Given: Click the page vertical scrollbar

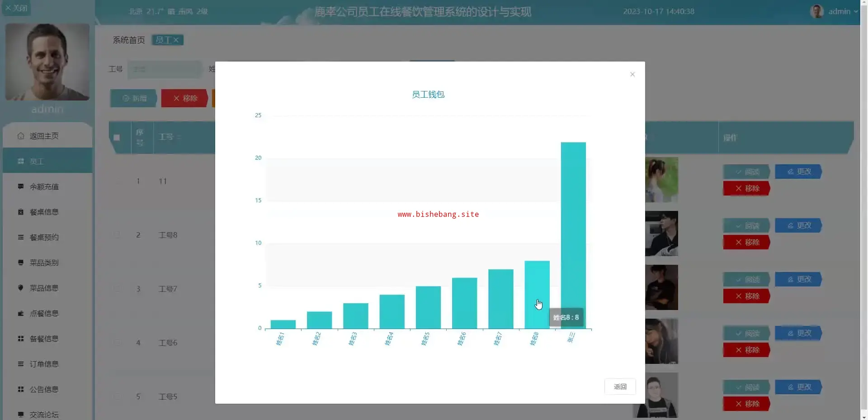Looking at the screenshot, I should (x=864, y=210).
